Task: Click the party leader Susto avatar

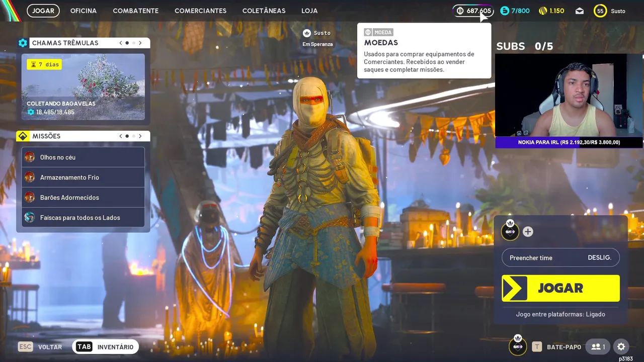Action: (x=510, y=231)
